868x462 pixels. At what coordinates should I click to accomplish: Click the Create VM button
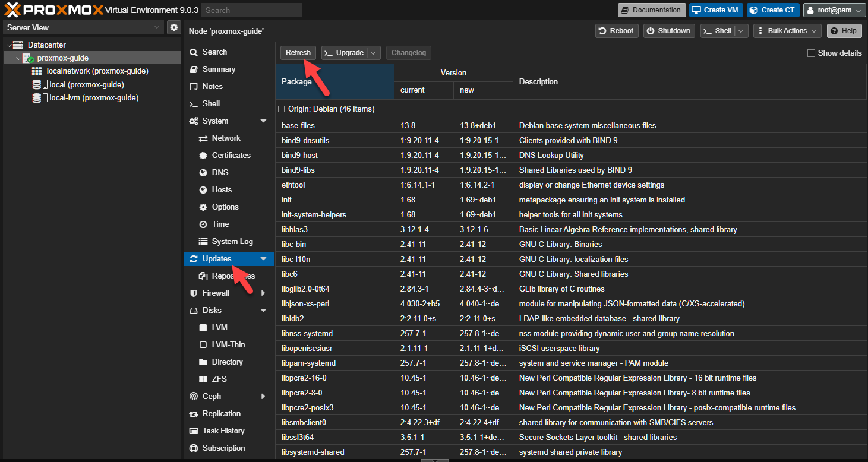coord(716,10)
